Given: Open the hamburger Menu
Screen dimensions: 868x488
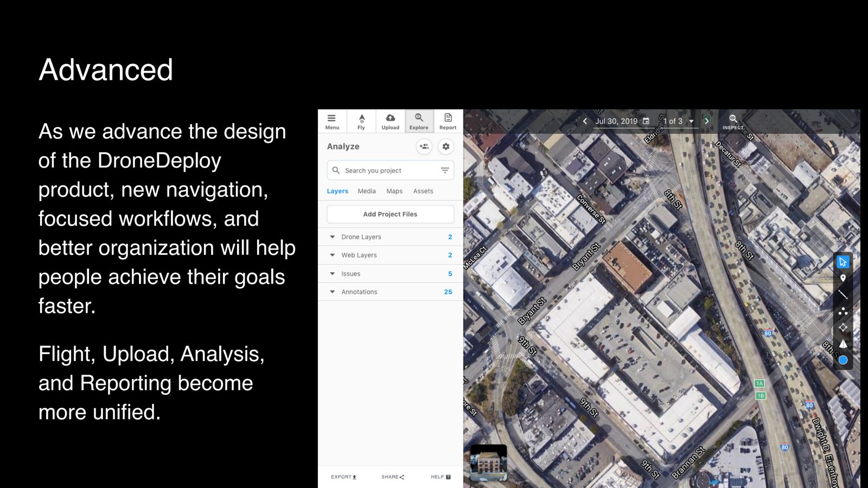Looking at the screenshot, I should (x=332, y=121).
